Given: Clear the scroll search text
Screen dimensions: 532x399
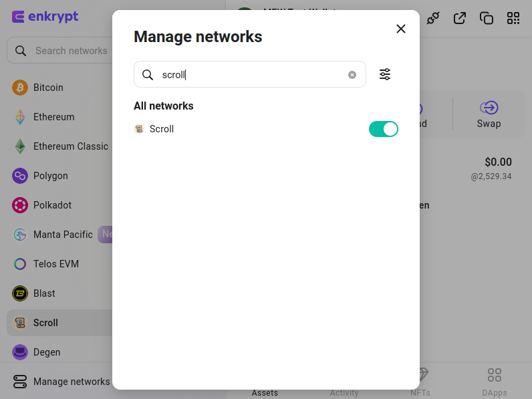Looking at the screenshot, I should 352,75.
